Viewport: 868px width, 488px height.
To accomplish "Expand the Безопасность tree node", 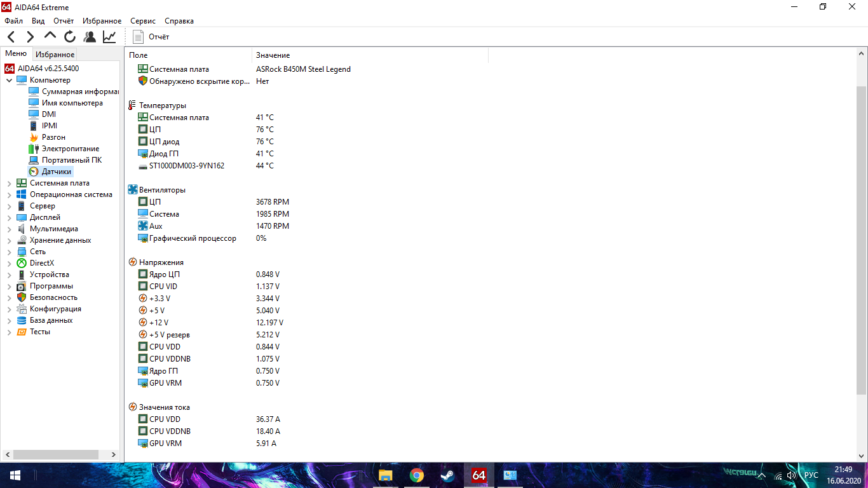I will pos(9,297).
